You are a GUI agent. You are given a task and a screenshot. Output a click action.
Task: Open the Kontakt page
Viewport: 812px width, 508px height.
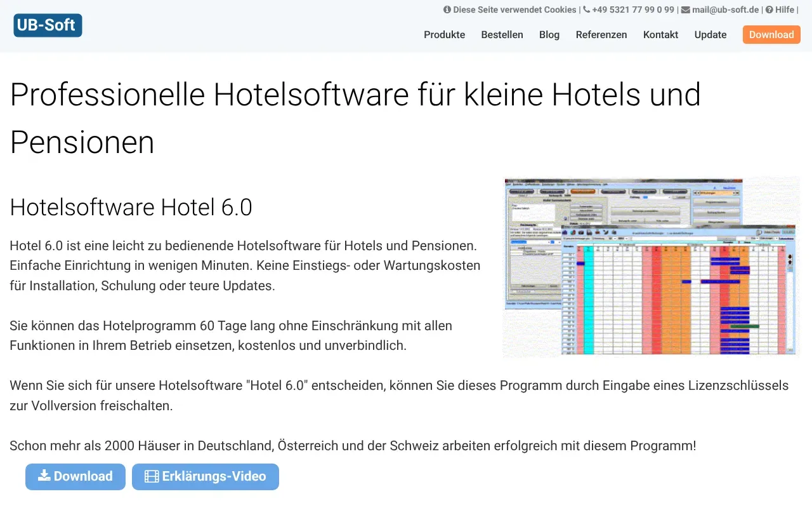pyautogui.click(x=660, y=35)
